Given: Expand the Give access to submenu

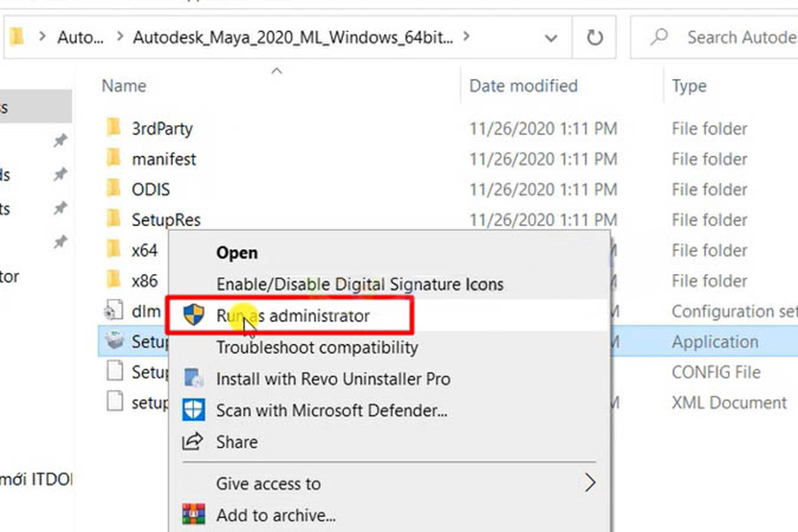Looking at the screenshot, I should [389, 483].
